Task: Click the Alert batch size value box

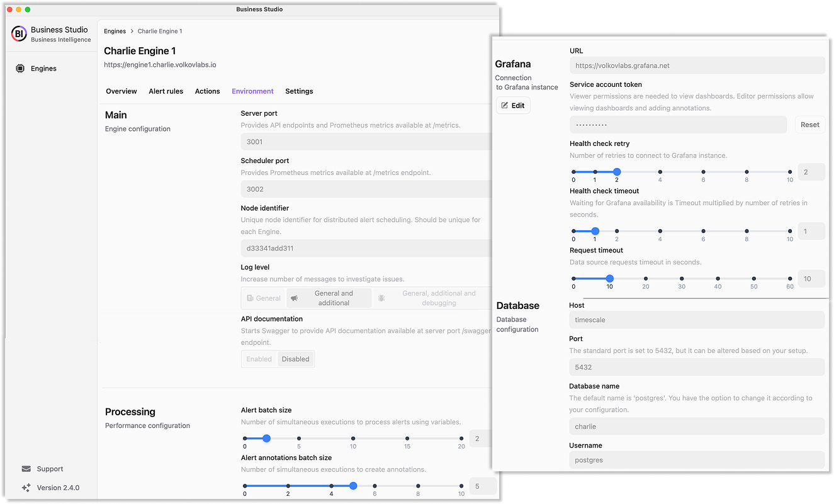Action: (x=480, y=439)
